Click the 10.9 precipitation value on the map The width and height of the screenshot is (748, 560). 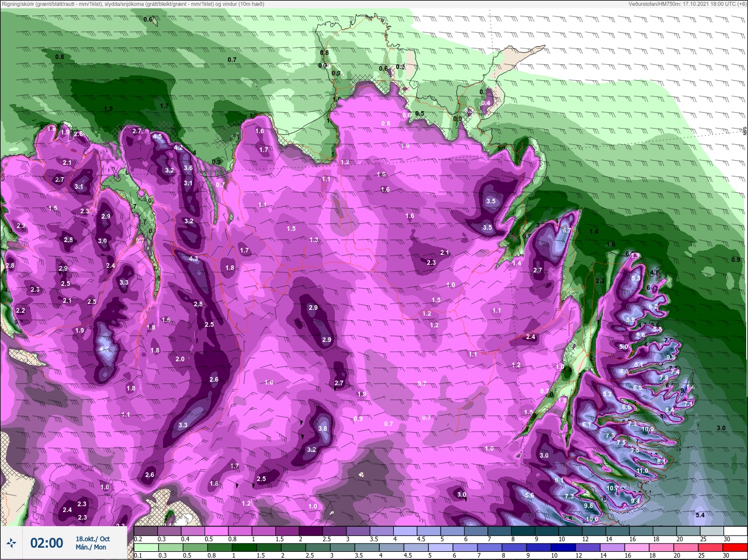pyautogui.click(x=647, y=429)
